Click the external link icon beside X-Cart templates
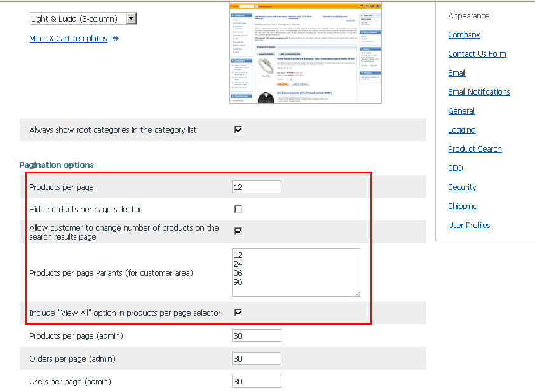The width and height of the screenshot is (535, 392). (x=114, y=39)
